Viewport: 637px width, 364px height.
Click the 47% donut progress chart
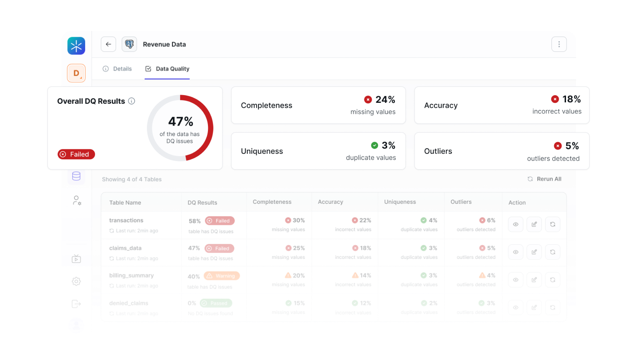[x=180, y=128]
